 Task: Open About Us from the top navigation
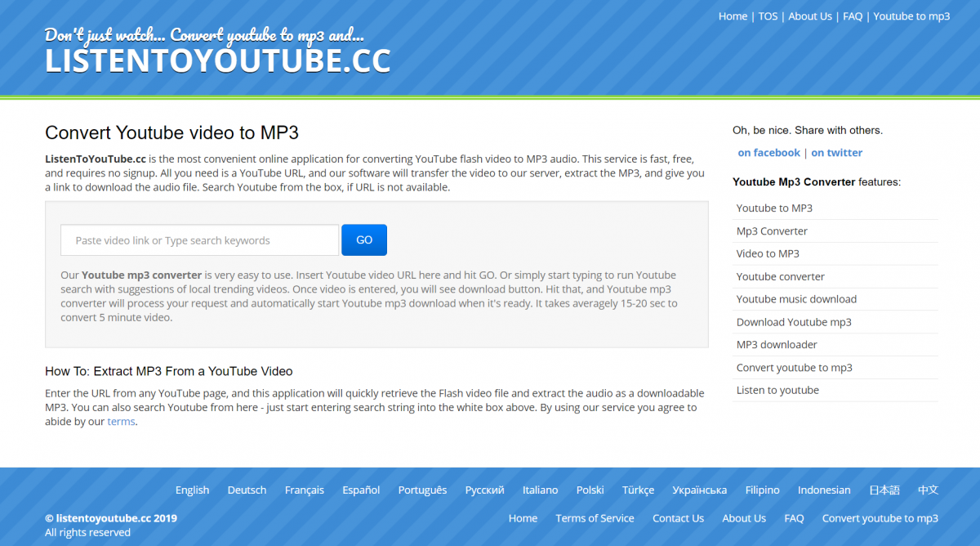tap(809, 16)
